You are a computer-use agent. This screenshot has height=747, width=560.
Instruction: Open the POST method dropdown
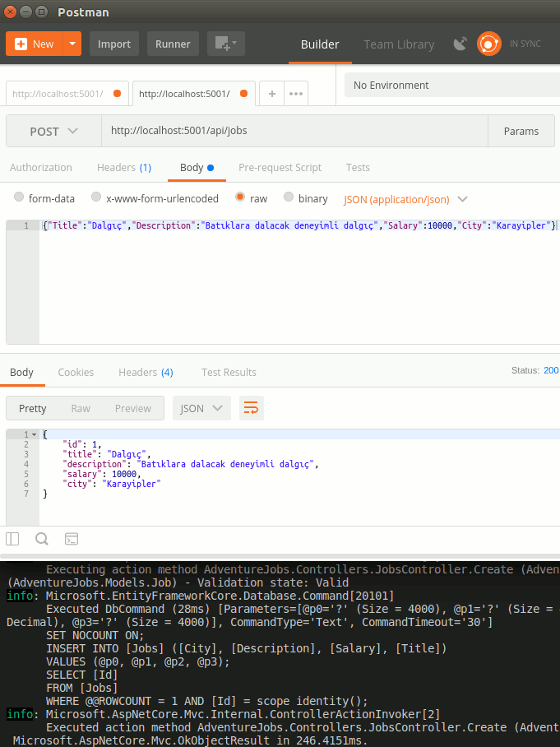tap(53, 131)
